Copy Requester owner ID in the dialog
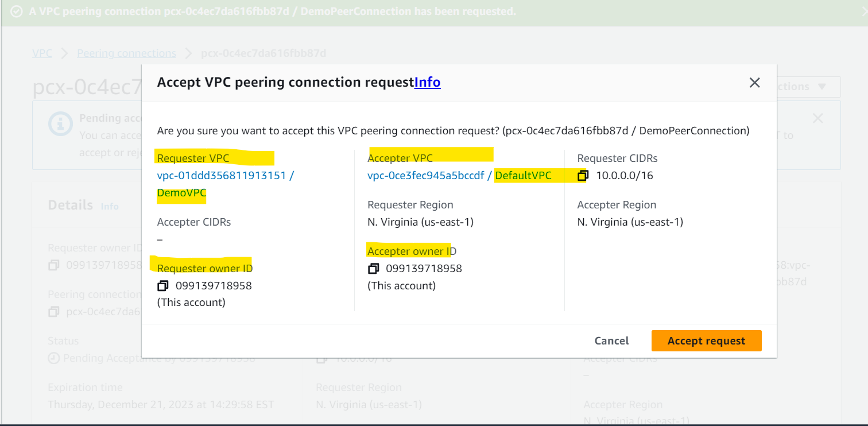This screenshot has width=868, height=426. pos(163,285)
